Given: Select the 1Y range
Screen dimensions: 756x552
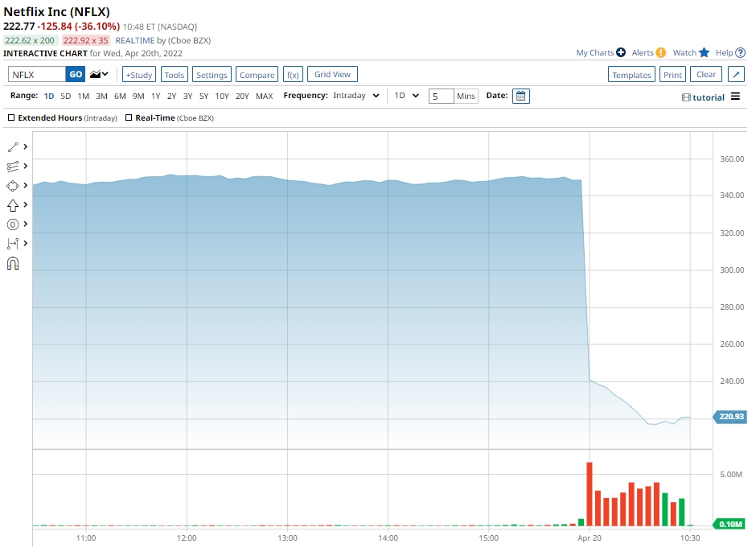Looking at the screenshot, I should click(x=156, y=96).
